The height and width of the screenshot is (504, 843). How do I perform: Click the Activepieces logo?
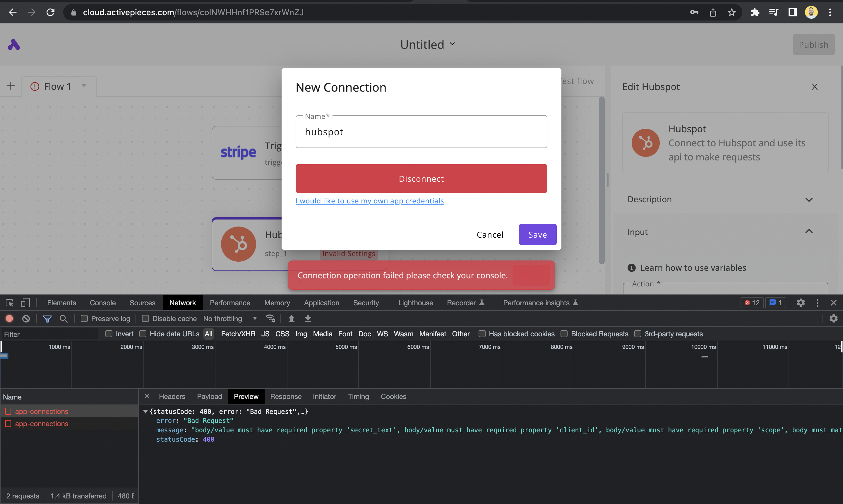tap(13, 44)
